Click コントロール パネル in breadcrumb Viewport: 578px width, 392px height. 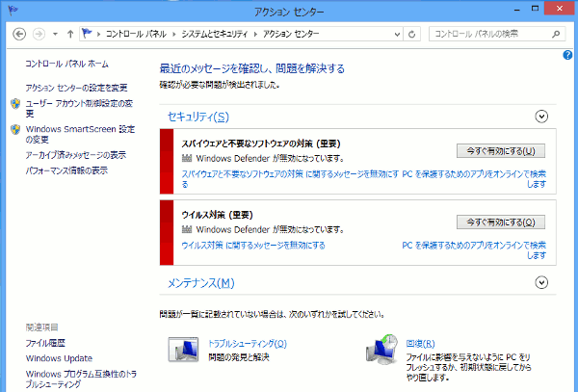click(136, 34)
